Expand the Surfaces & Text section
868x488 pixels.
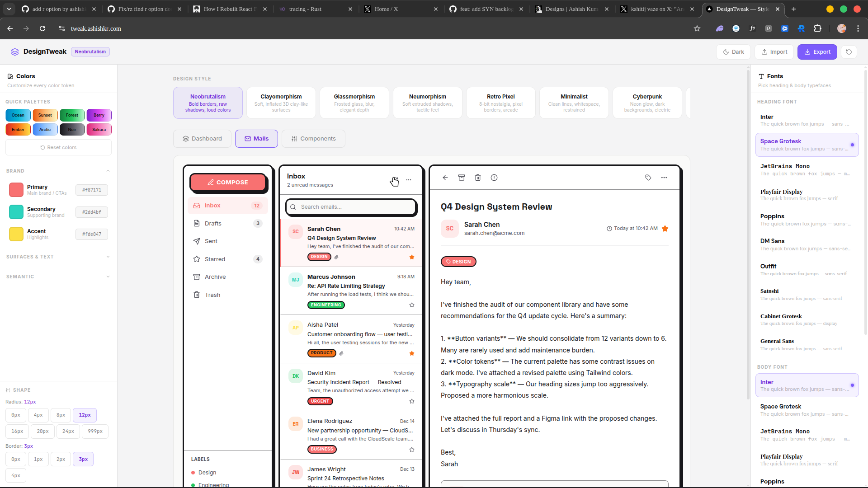pyautogui.click(x=108, y=257)
